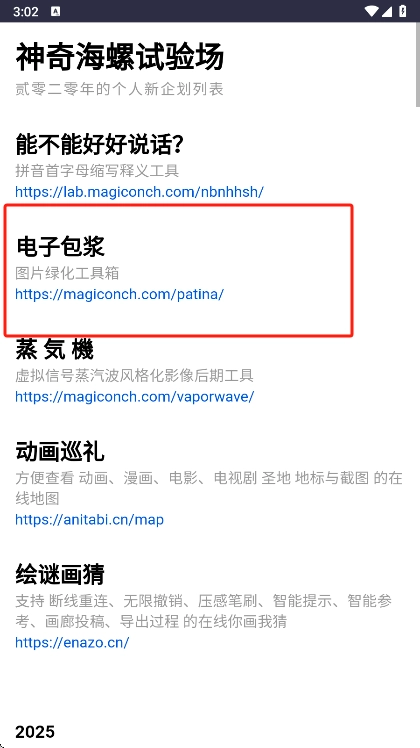Tap the Wi-Fi status bar icon
Screen dimensions: 420x748
[x=370, y=11]
